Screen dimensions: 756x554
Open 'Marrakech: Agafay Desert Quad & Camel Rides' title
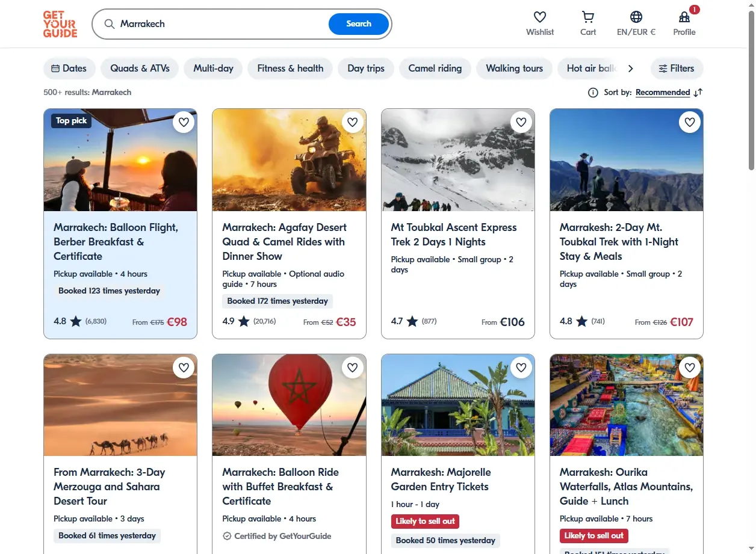click(285, 242)
